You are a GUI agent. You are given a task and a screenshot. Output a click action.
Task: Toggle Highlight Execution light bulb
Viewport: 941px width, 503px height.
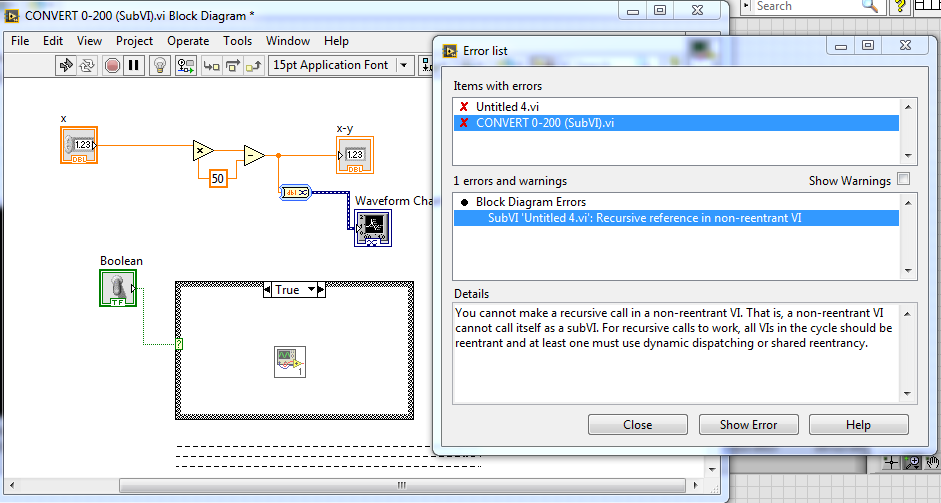[x=160, y=65]
